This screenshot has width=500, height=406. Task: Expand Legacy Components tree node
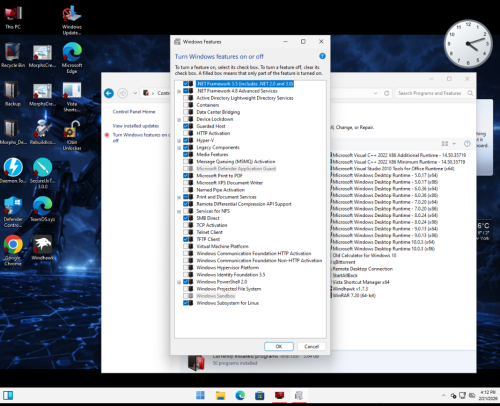click(179, 148)
